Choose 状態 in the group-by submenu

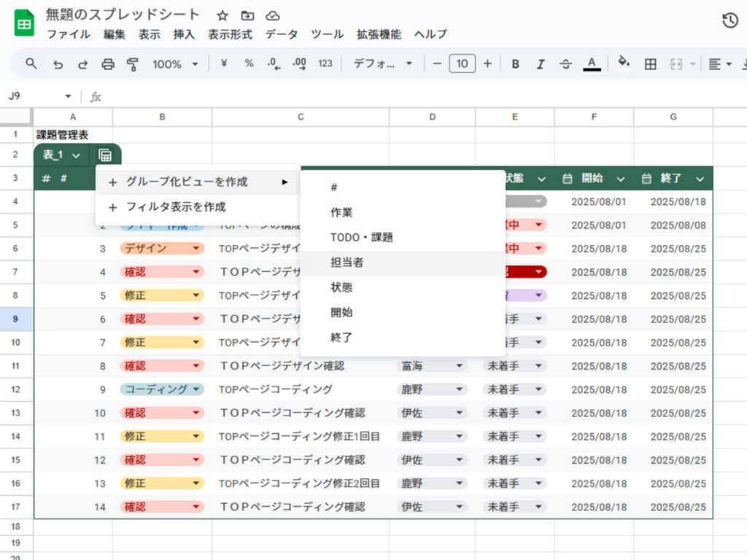(403, 287)
